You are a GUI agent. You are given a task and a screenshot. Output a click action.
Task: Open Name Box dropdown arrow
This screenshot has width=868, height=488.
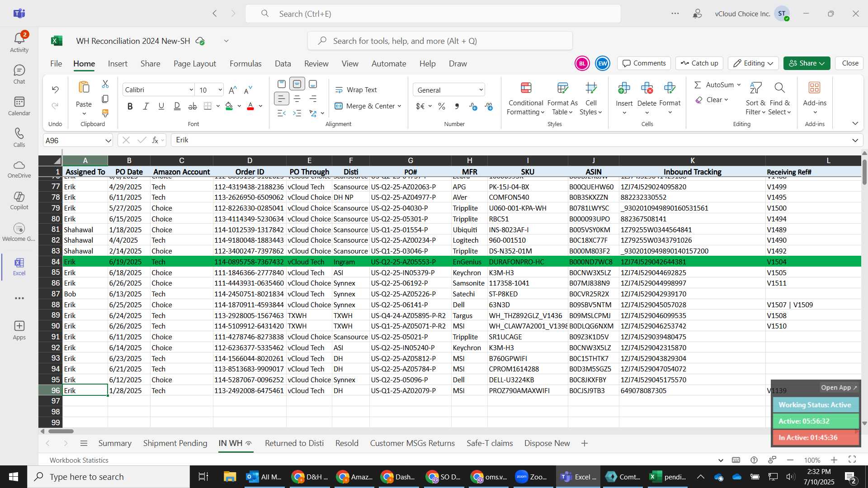(108, 141)
